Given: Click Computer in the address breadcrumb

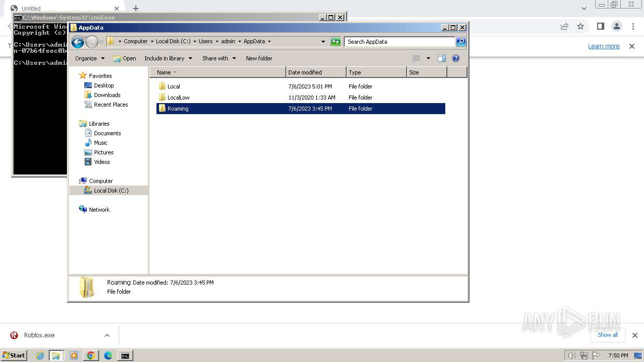Looking at the screenshot, I should coord(135,42).
